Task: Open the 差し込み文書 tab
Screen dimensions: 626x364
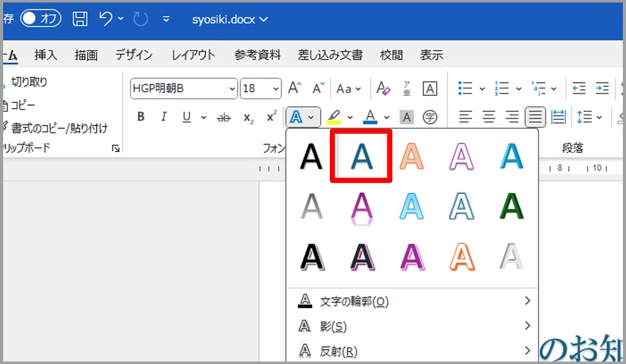Action: click(330, 55)
